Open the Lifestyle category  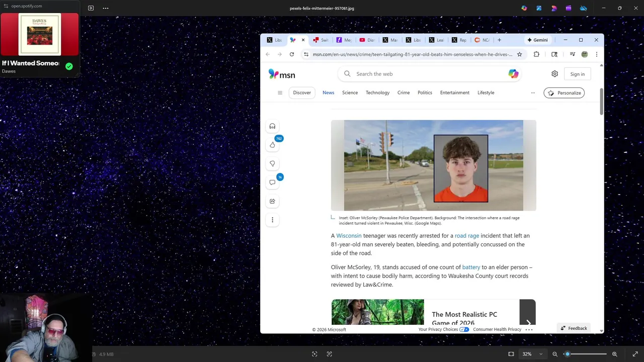[x=486, y=93]
